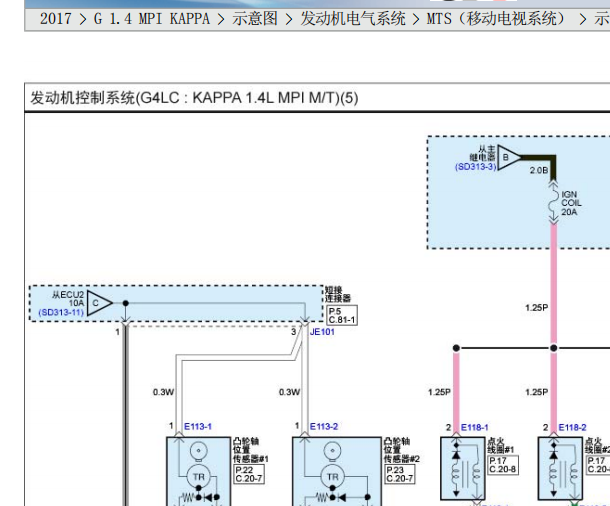
Task: Open the JE101 joint connector link
Action: pyautogui.click(x=322, y=332)
